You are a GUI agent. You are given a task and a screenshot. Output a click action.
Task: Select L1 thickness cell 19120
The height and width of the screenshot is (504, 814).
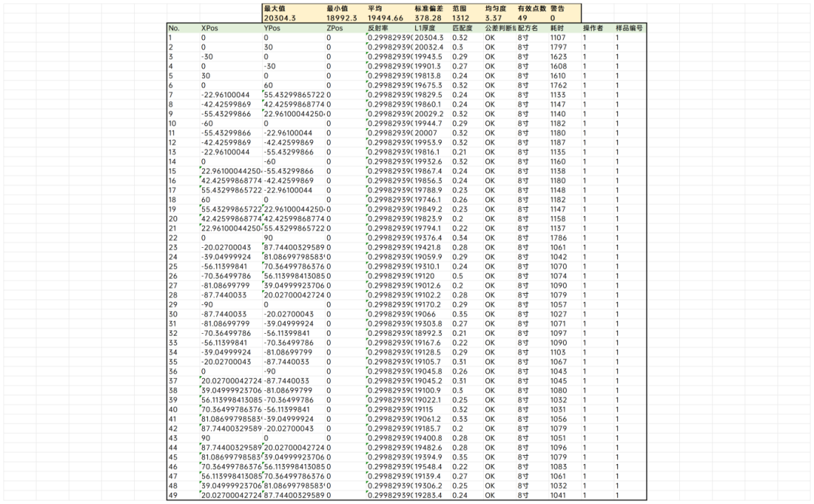(432, 276)
